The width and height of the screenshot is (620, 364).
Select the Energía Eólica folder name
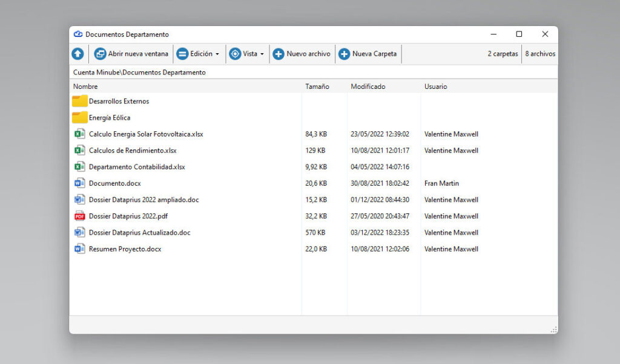click(x=110, y=118)
